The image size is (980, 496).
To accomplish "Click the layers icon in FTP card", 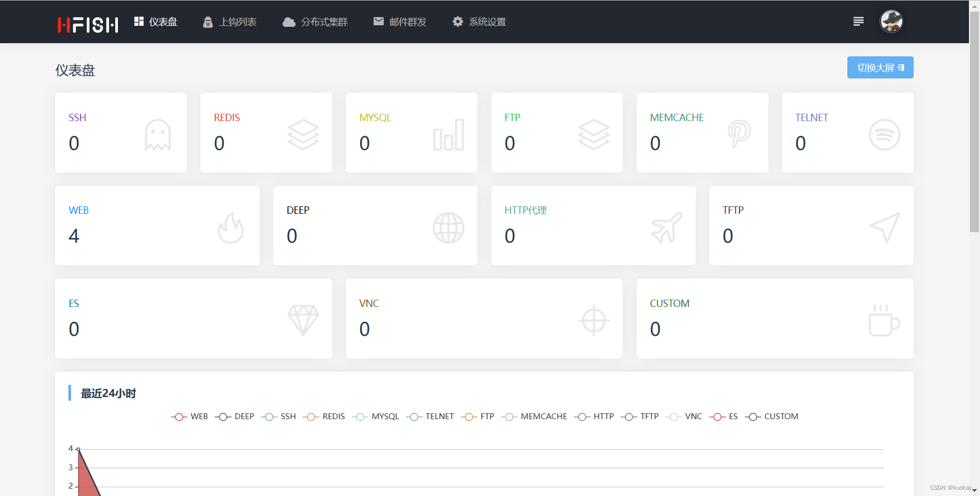I will pos(594,135).
